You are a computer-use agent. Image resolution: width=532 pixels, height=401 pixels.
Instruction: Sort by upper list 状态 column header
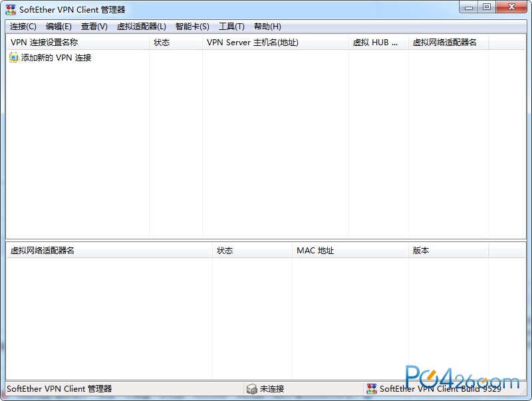tap(176, 43)
